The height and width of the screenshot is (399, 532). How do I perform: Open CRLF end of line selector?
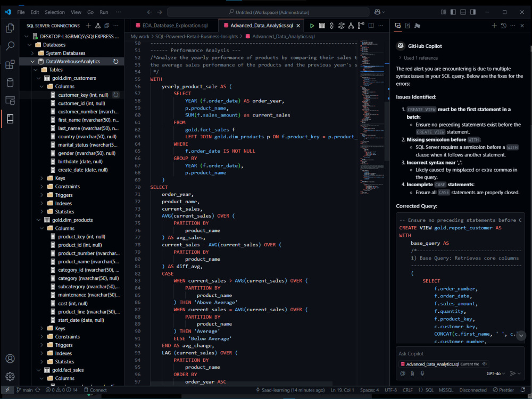[408, 390]
